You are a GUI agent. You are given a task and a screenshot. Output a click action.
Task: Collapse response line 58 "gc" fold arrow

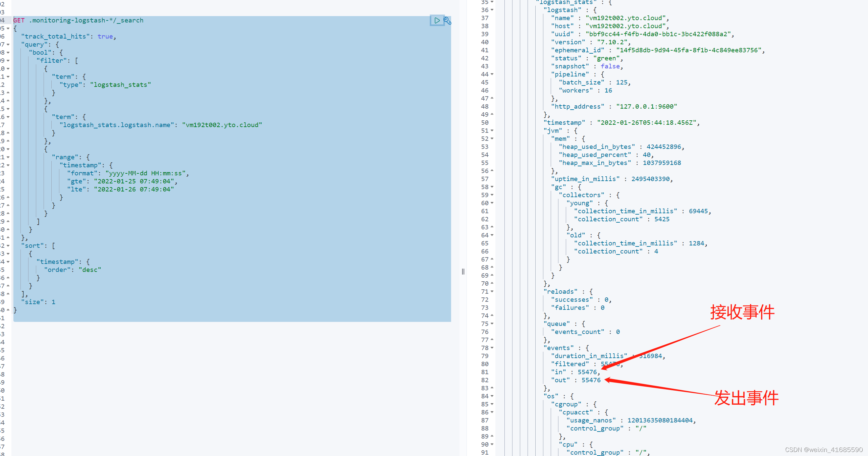(492, 187)
